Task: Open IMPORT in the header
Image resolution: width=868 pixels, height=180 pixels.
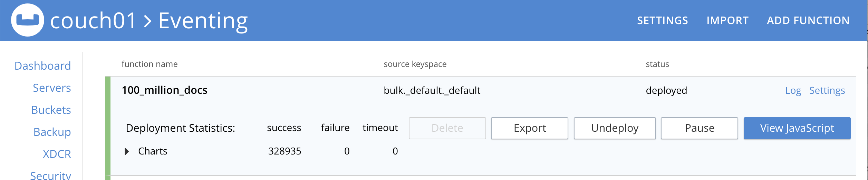Action: (x=727, y=20)
